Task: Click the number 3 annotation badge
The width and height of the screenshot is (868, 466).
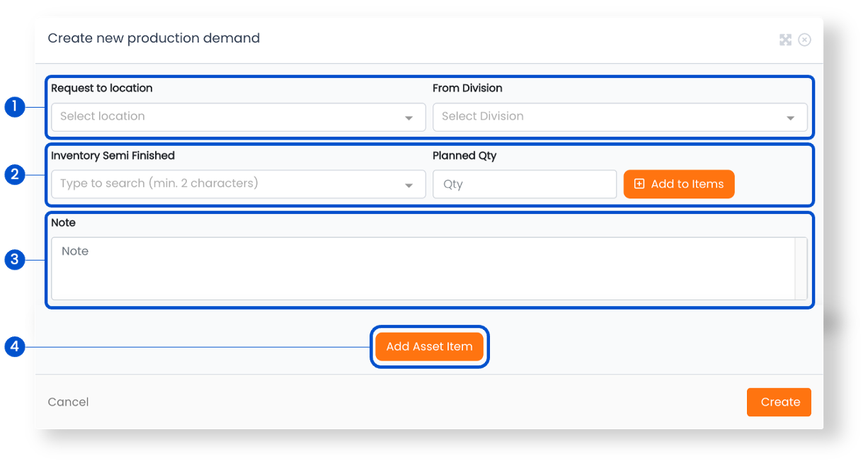Action: coord(14,259)
